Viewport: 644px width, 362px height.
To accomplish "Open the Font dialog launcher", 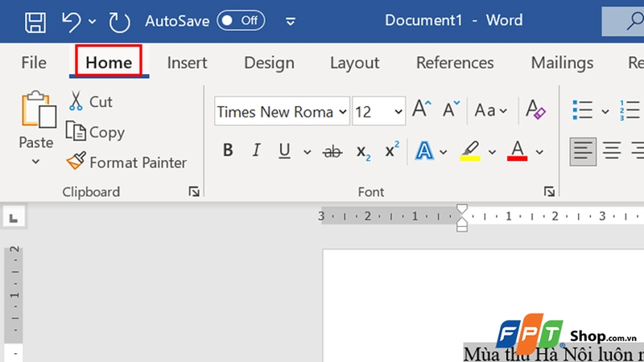I will [x=549, y=191].
